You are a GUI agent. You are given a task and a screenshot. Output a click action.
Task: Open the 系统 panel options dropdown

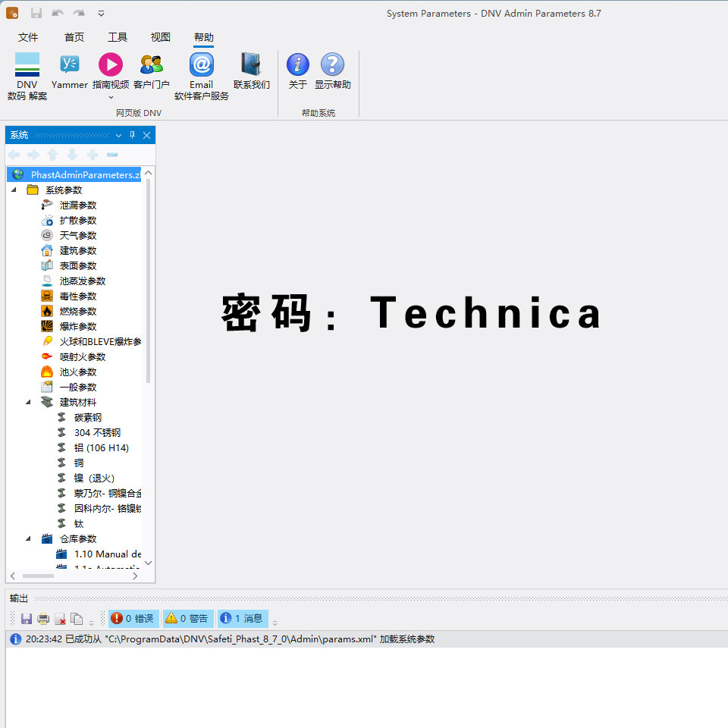point(118,135)
